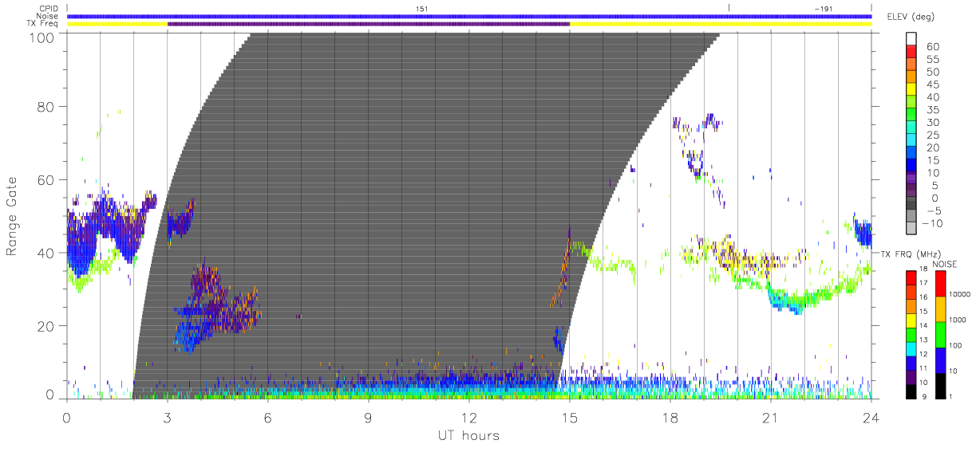Screen dimensions: 980x452
Task: Click the 55 label on ELEV colorbar
Action: tap(934, 60)
